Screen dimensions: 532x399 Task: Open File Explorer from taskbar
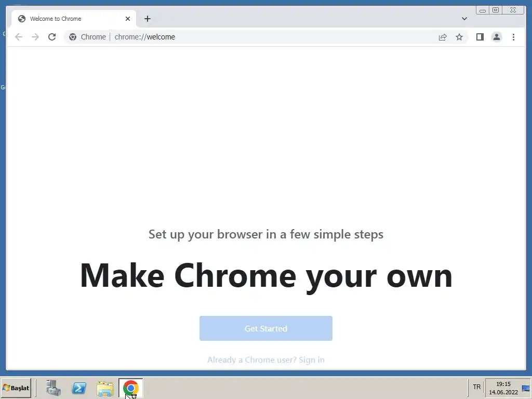pos(105,389)
